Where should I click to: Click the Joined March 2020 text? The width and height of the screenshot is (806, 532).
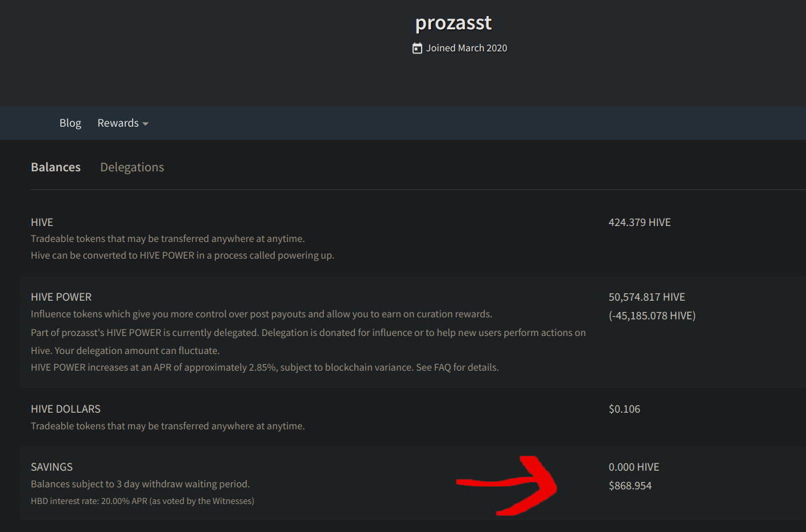466,48
